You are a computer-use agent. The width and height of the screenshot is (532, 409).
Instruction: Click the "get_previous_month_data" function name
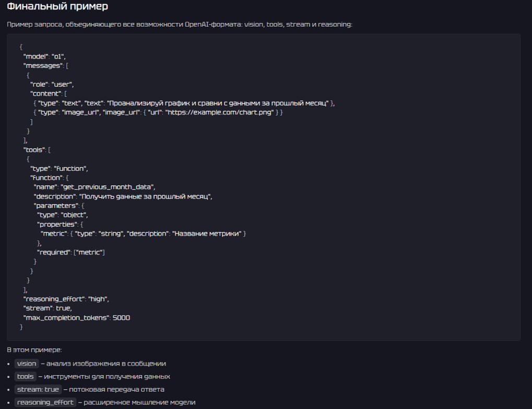point(108,187)
